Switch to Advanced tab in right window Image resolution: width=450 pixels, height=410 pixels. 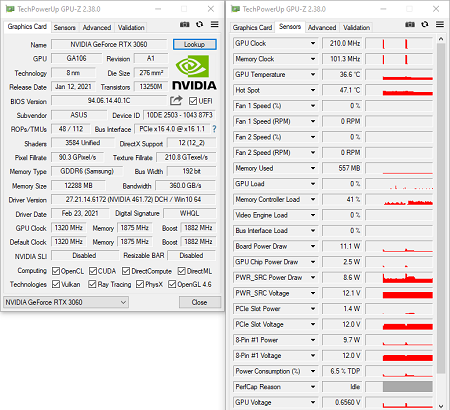pos(322,28)
